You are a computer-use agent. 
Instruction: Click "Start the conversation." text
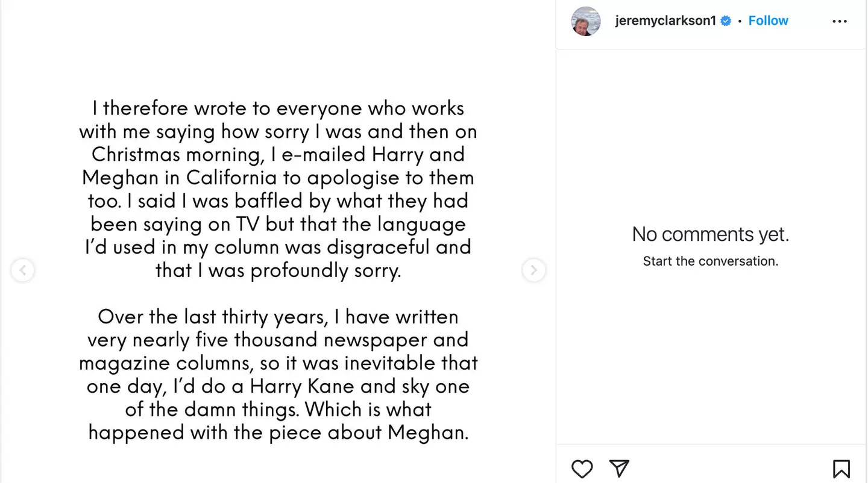click(x=710, y=261)
